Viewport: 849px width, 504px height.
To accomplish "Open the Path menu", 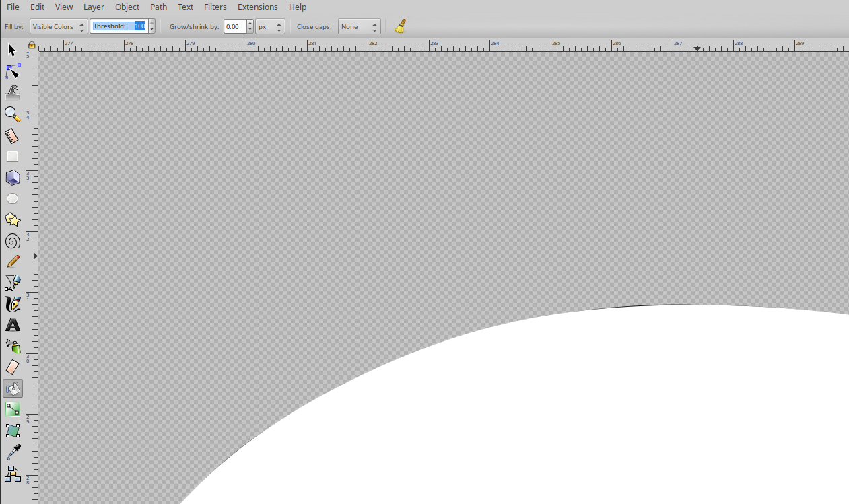I will (x=158, y=7).
